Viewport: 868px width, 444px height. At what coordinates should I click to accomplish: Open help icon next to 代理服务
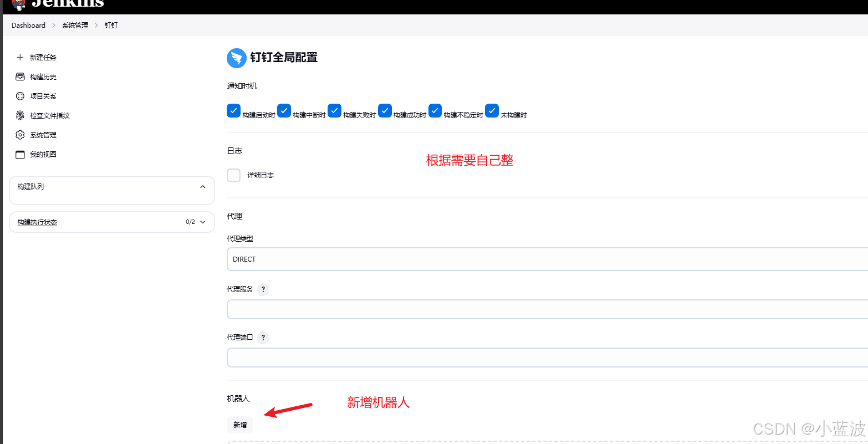[263, 289]
